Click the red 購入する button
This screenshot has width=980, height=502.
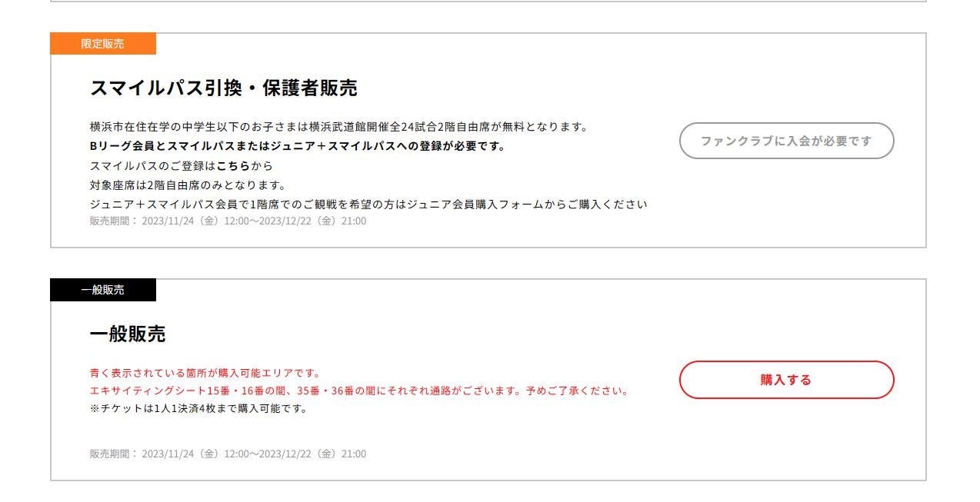point(786,380)
